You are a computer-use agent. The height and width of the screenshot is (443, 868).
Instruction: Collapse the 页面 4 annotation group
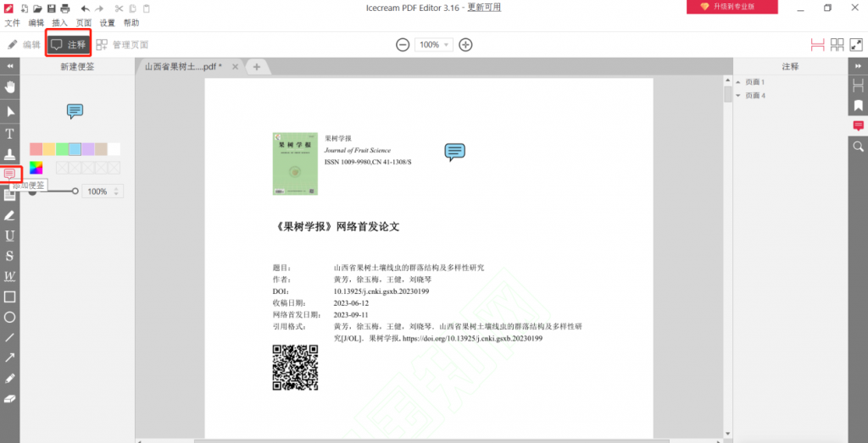coord(739,96)
